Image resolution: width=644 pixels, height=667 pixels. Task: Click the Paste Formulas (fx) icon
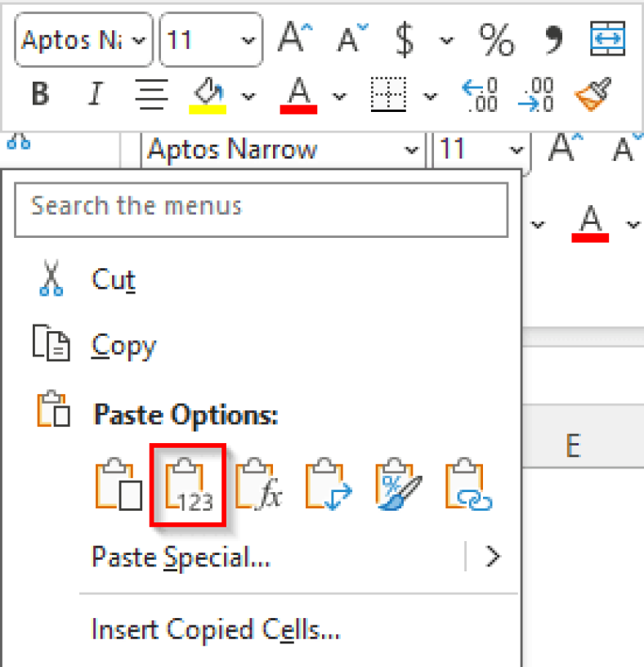tap(258, 486)
